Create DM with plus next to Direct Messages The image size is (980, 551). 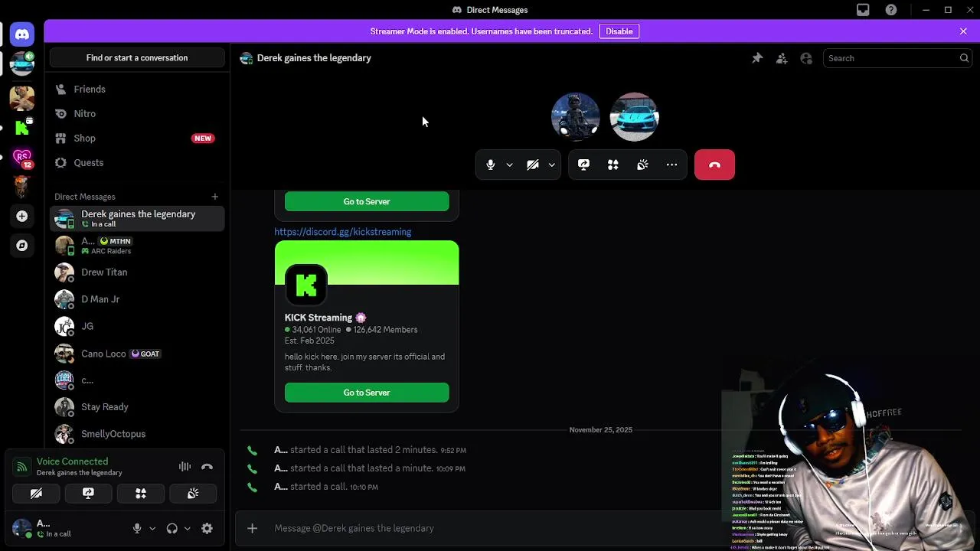pyautogui.click(x=215, y=197)
